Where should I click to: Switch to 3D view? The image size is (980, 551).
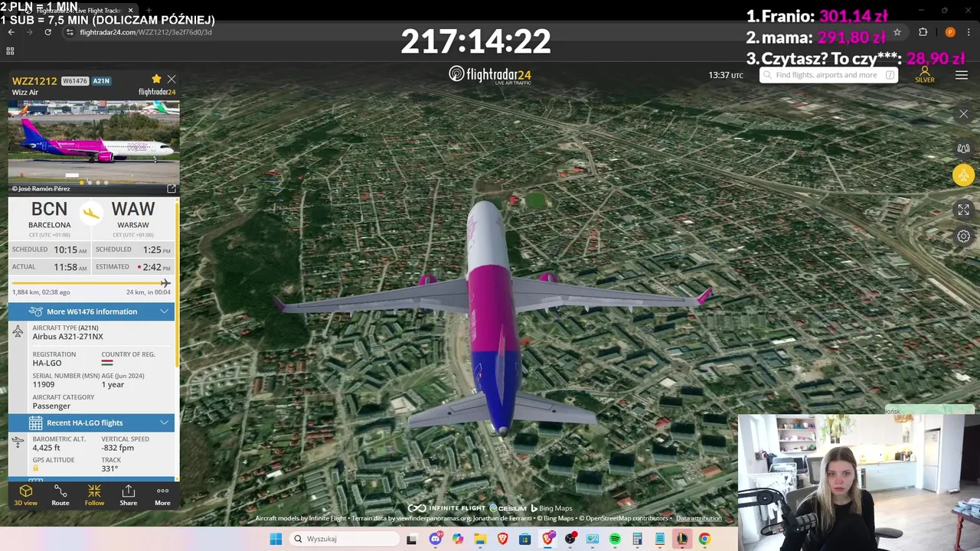[25, 495]
